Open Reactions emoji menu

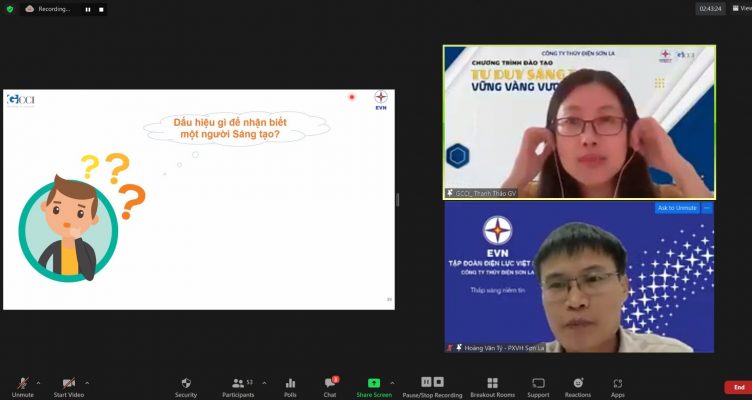point(577,385)
